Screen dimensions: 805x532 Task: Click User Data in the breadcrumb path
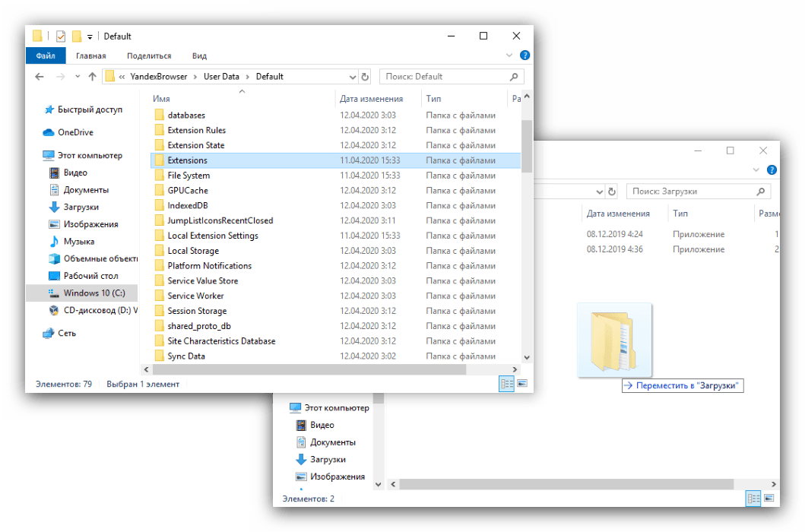point(221,77)
